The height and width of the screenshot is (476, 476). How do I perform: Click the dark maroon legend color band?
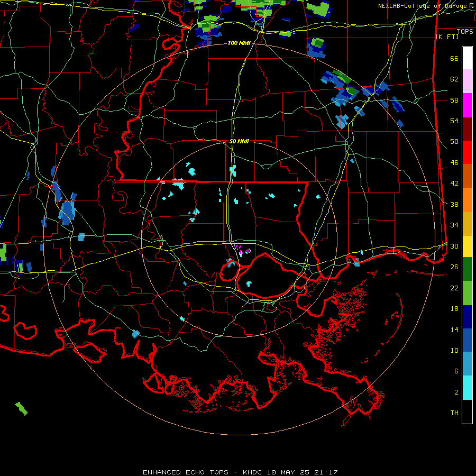467,129
